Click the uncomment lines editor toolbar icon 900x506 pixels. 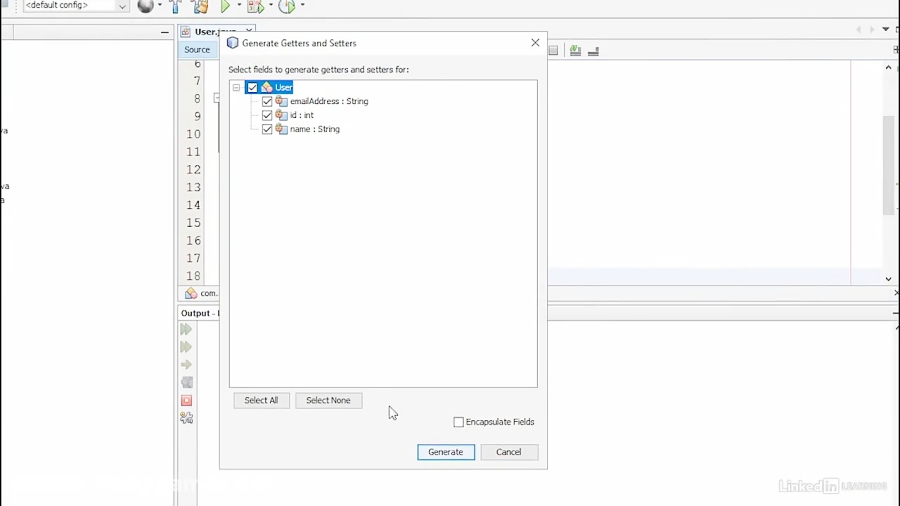tap(593, 50)
